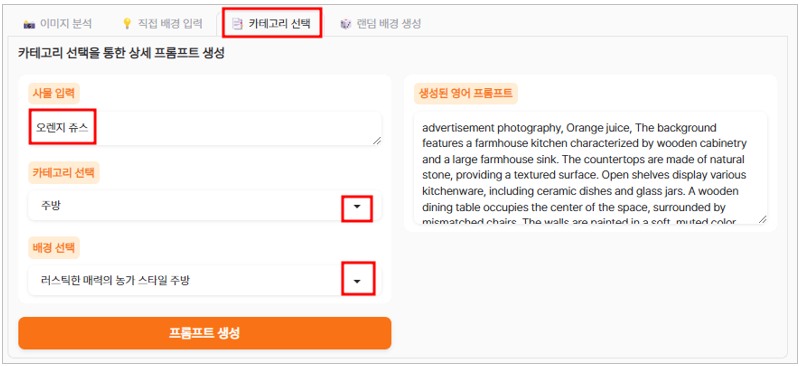Click the orange 프롬프트 생성 button

click(x=205, y=333)
